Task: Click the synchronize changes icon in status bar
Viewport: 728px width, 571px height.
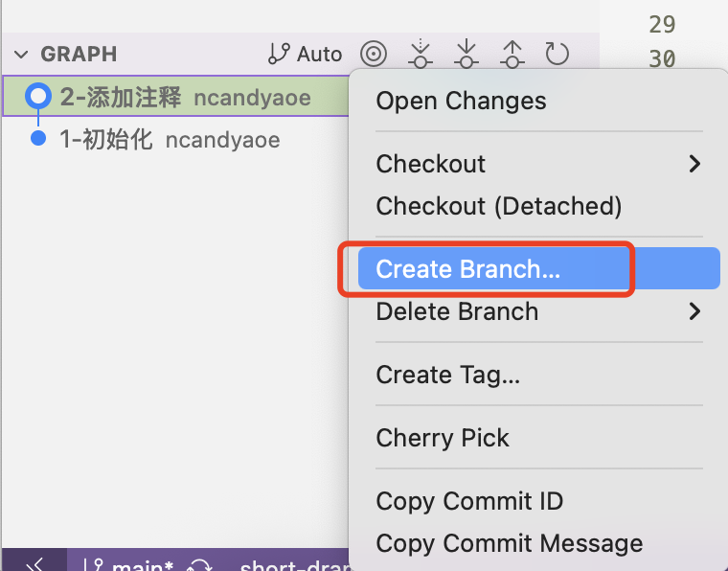Action: click(x=199, y=565)
